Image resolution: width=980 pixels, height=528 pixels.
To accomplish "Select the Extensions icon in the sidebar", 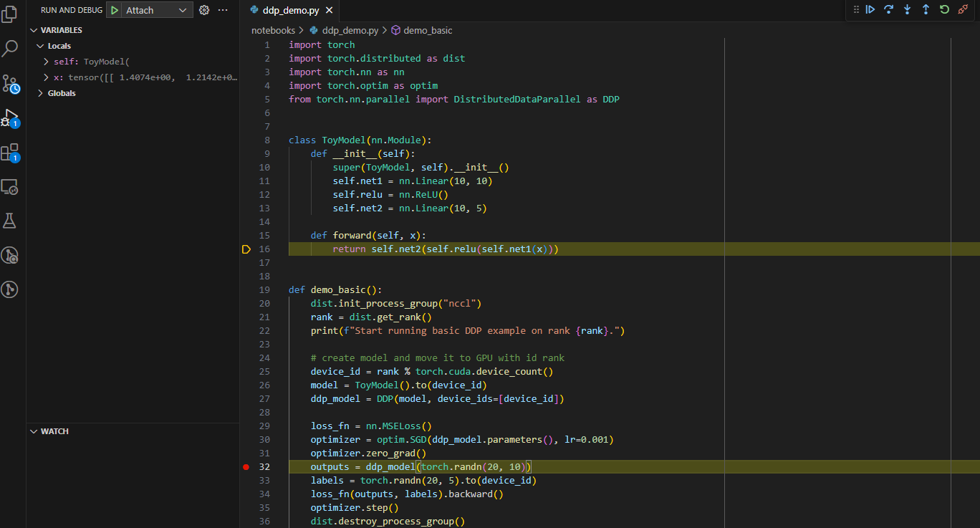I will click(x=10, y=152).
